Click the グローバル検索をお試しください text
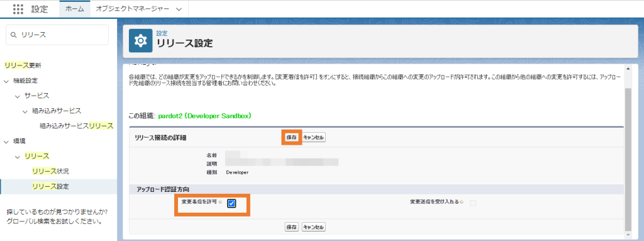The height and width of the screenshot is (241, 644). [54, 222]
